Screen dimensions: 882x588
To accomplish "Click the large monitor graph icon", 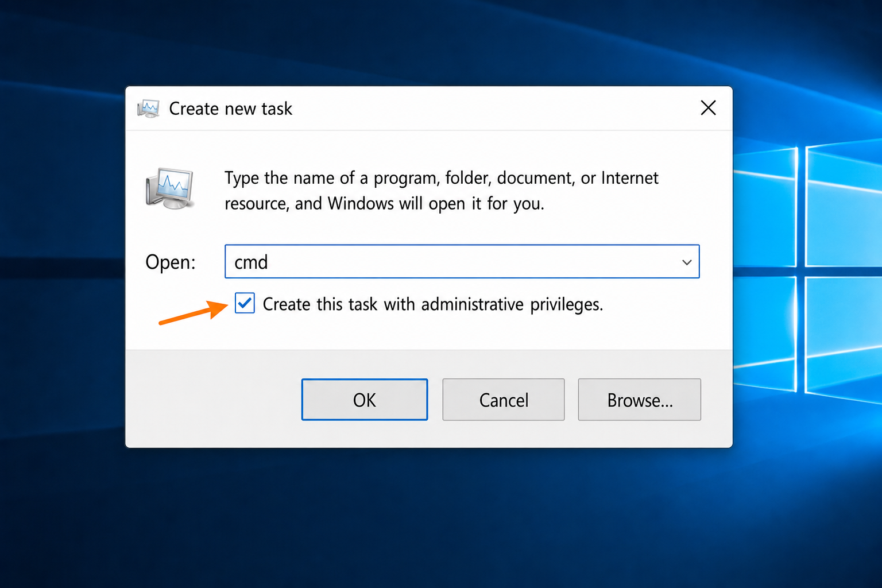I will pyautogui.click(x=170, y=189).
